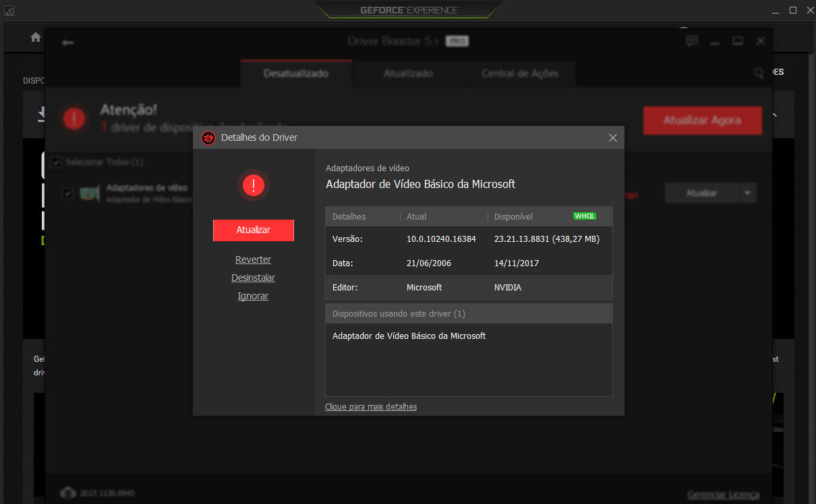Click the Disponível column header
Viewport: 816px width, 504px height.
point(514,216)
